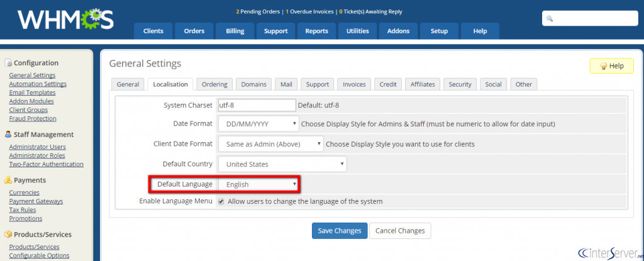Switch to the Security tab
Viewport: 644px width, 261px height.
460,84
